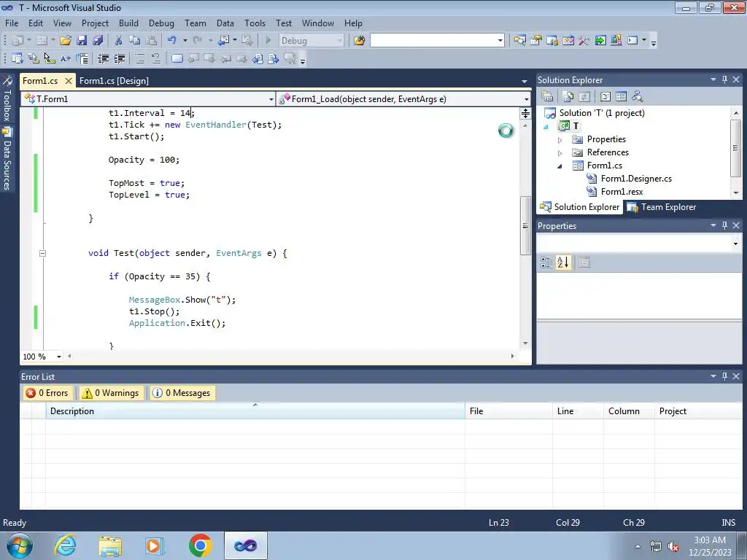
Task: Open Google Chrome from the taskbar
Action: (200, 545)
